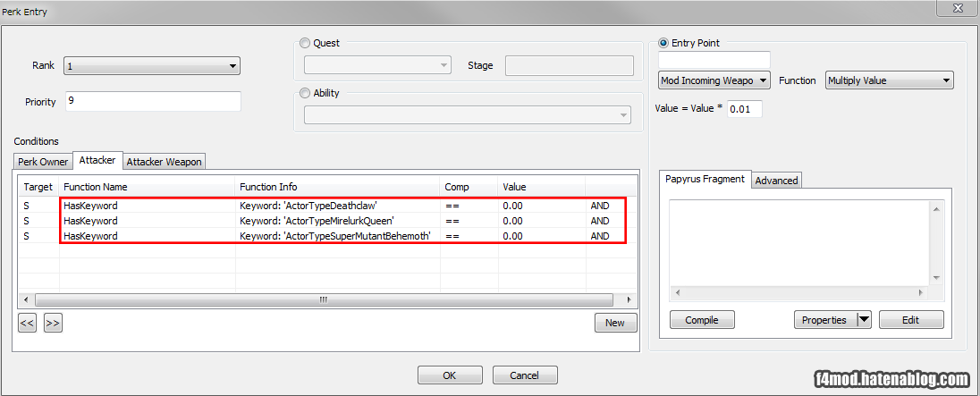Switch to the Perk Owner tab
The width and height of the screenshot is (980, 396).
pos(43,162)
